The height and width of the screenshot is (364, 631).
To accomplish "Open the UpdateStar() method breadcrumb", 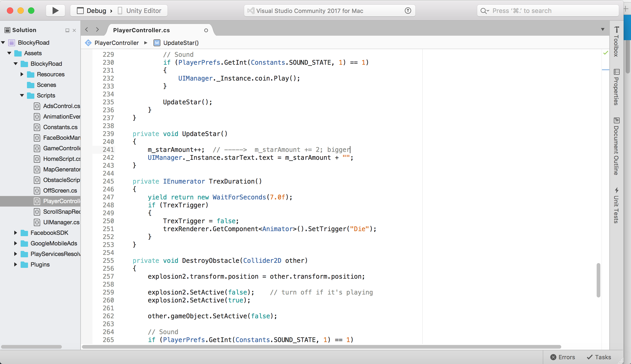I will 181,43.
